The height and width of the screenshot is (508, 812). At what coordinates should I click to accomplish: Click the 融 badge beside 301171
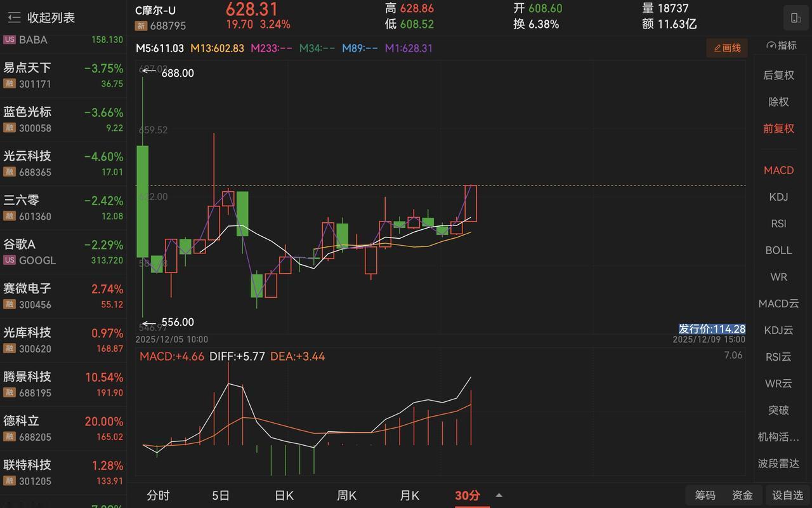9,84
